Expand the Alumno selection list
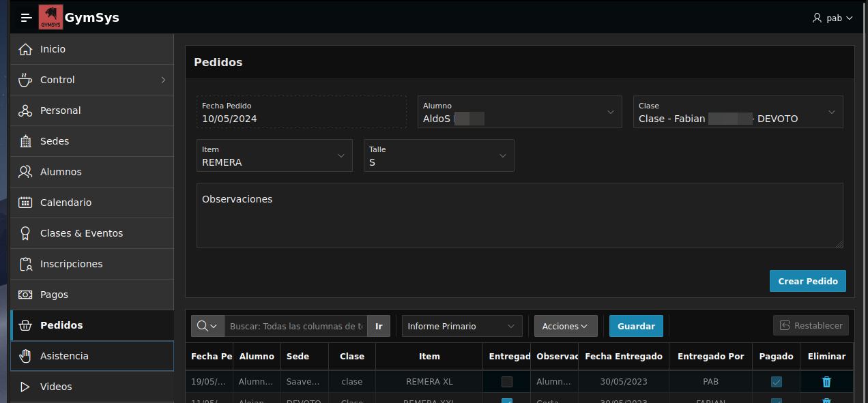Screen dimensions: 868x403 tap(612, 112)
